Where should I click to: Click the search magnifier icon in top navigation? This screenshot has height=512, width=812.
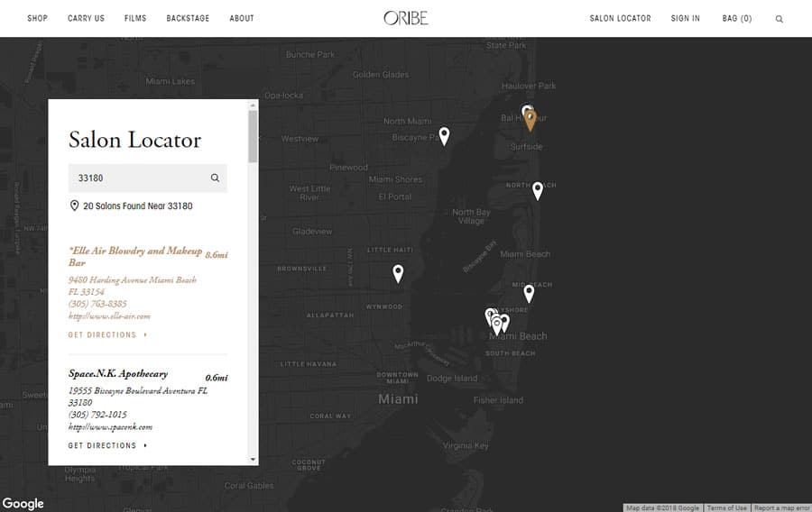point(780,19)
